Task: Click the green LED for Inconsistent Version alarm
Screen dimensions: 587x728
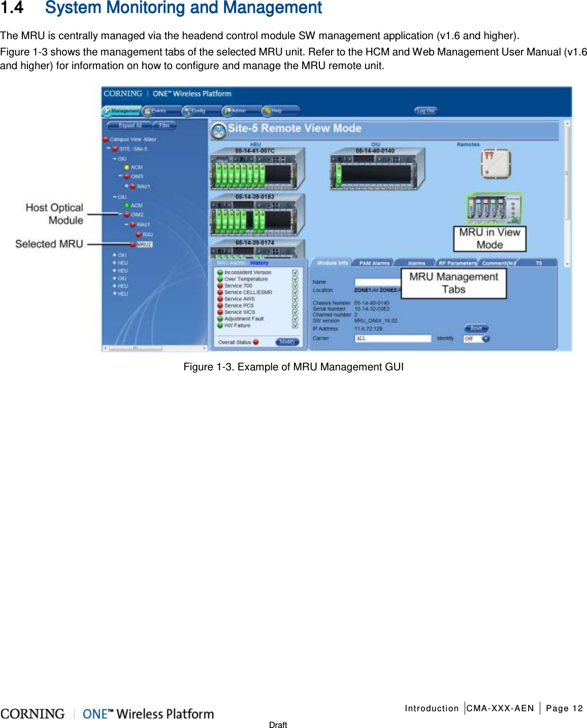Action: tap(220, 272)
